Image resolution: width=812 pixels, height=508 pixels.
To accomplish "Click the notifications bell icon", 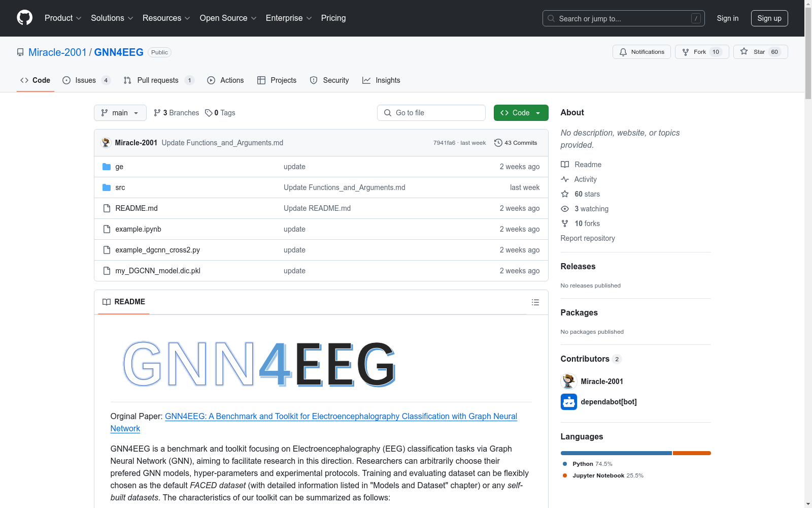I will tap(623, 52).
